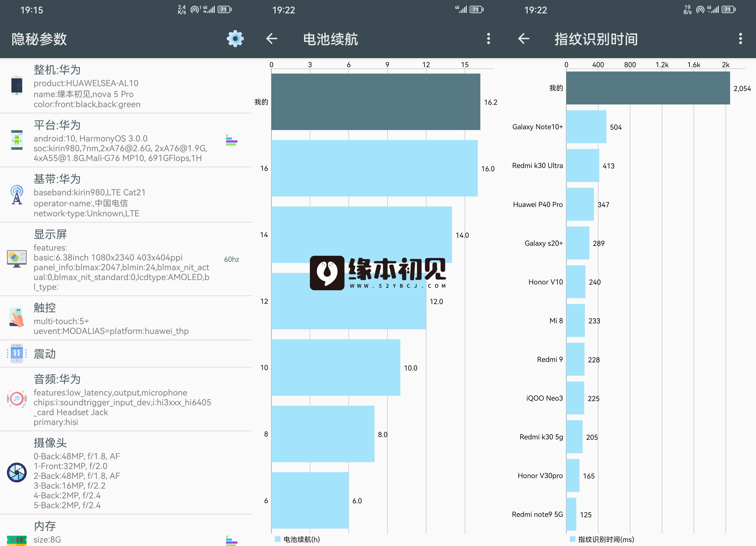This screenshot has height=546, width=756.
Task: Tap the 指纹识别时间 title
Action: point(596,39)
